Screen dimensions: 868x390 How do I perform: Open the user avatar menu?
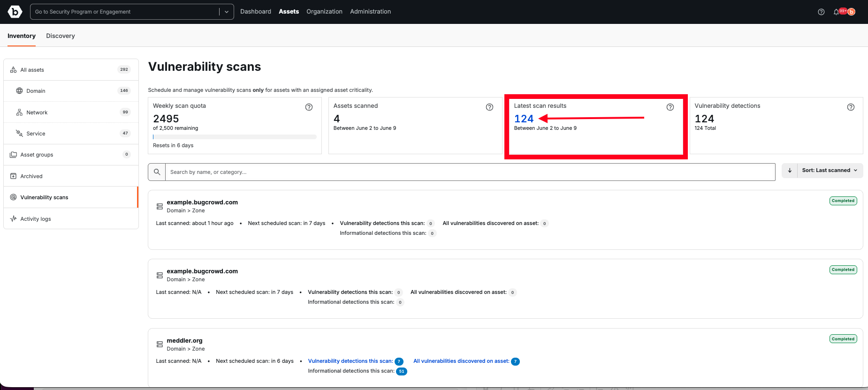click(x=851, y=12)
